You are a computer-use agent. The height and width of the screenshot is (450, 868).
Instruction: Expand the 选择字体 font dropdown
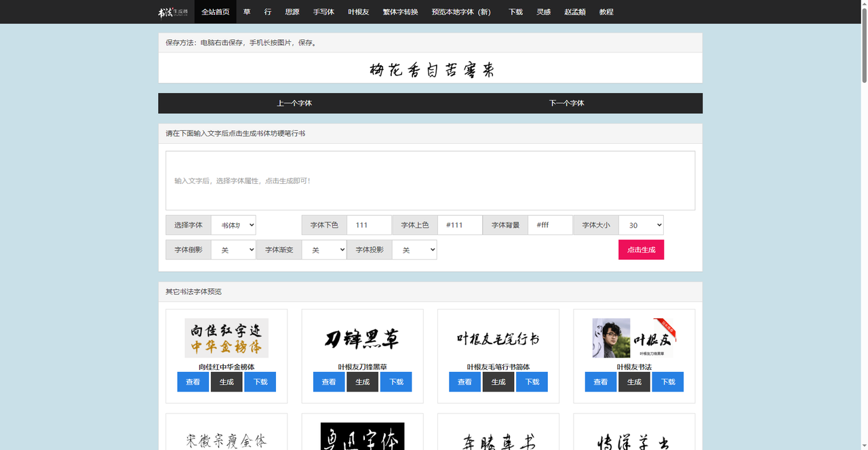pyautogui.click(x=233, y=225)
